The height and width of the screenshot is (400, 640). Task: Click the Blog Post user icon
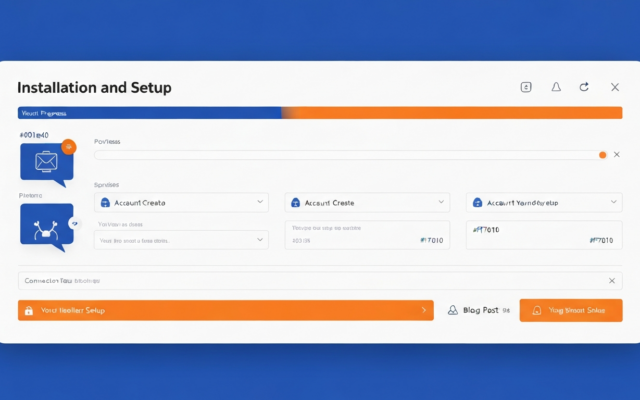pos(452,311)
